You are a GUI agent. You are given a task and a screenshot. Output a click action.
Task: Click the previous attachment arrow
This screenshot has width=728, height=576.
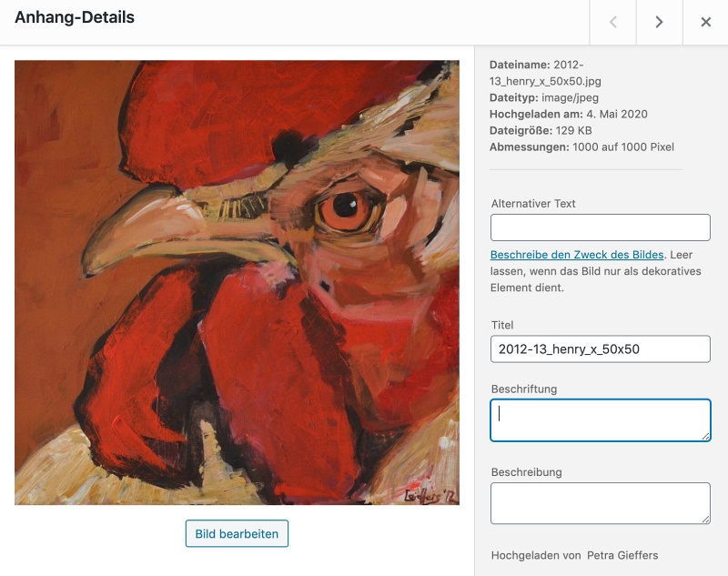point(613,22)
